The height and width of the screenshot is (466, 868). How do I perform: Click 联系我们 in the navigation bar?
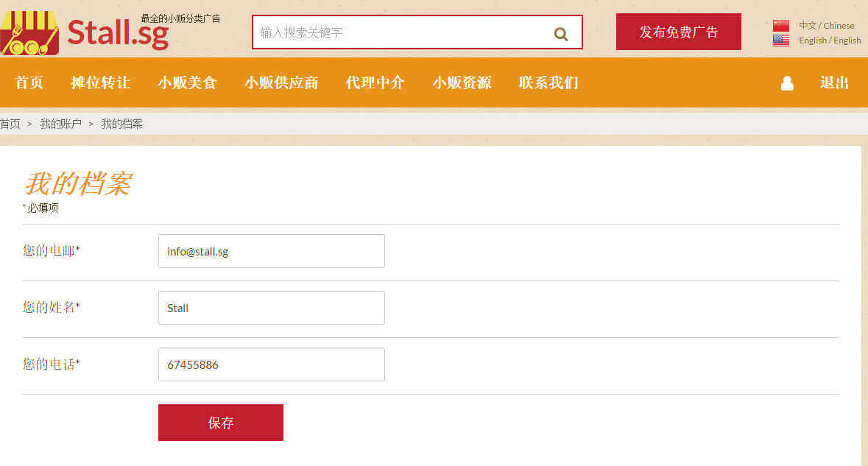[548, 82]
